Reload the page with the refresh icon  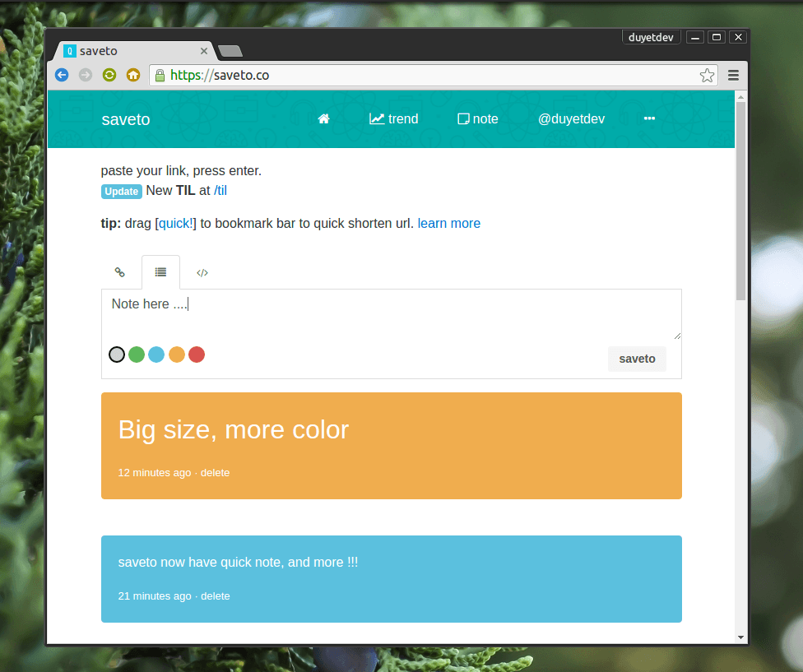[109, 75]
